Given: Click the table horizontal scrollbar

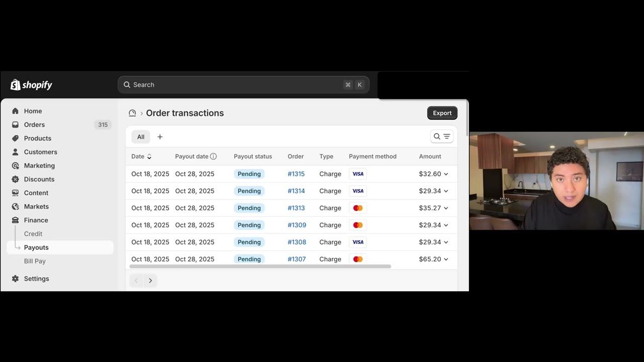Looking at the screenshot, I should tap(261, 266).
